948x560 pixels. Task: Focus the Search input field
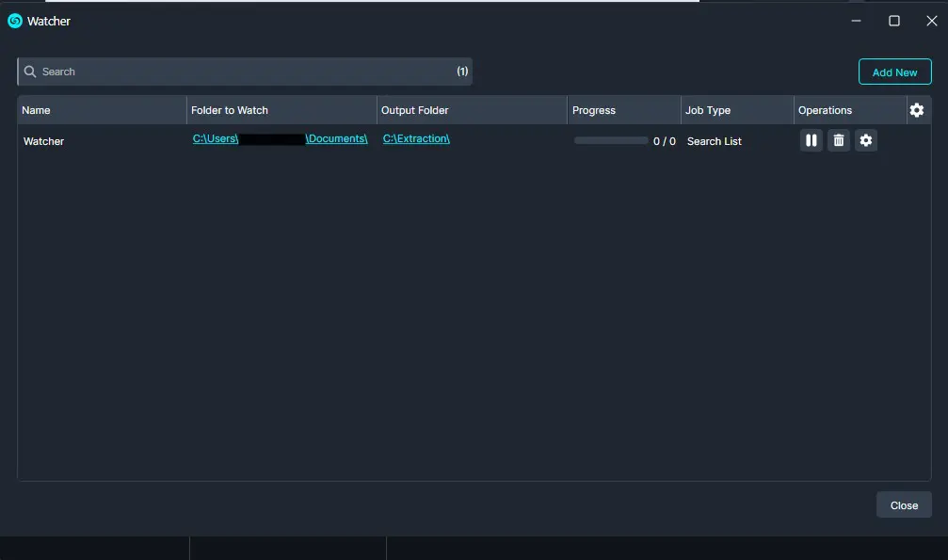[x=245, y=72]
